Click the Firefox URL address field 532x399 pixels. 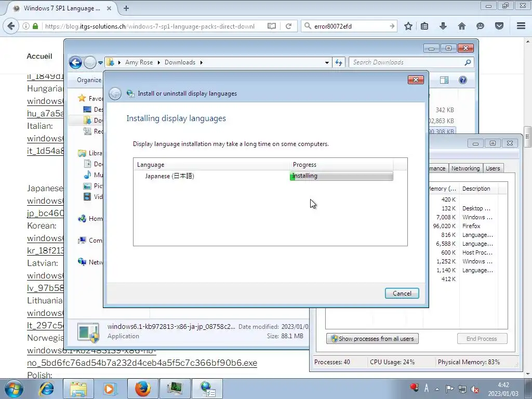tap(149, 26)
